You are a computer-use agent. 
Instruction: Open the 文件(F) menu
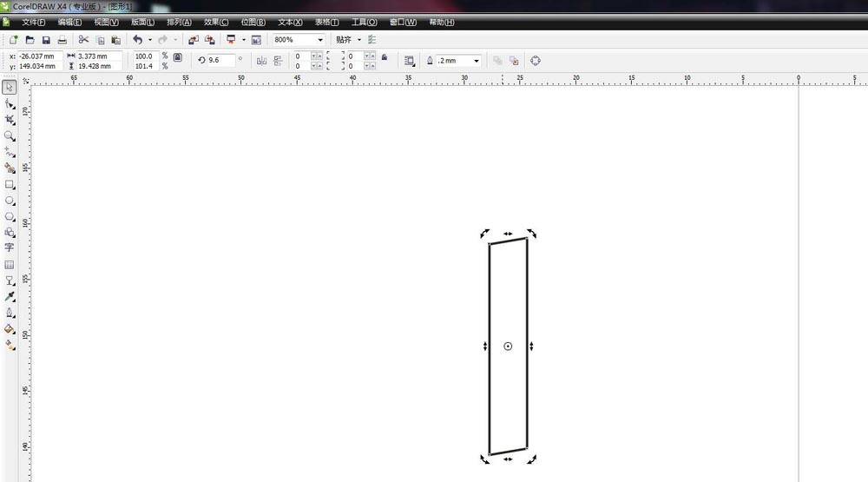(33, 22)
